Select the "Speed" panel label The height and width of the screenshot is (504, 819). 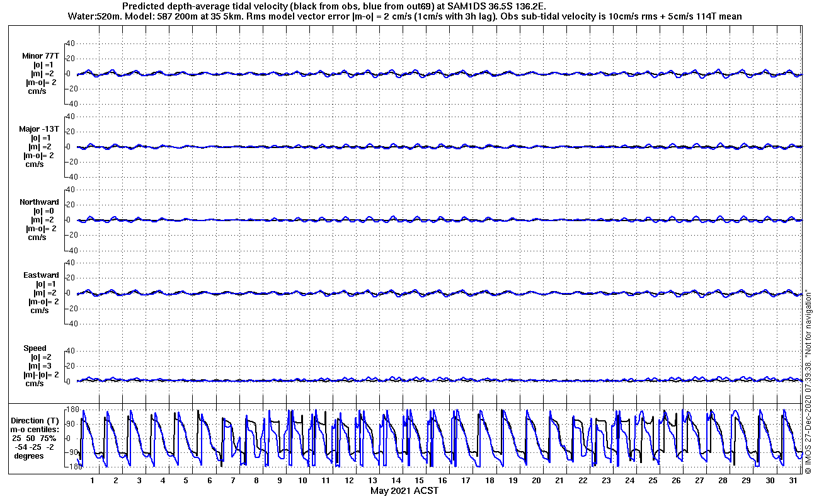[35, 348]
